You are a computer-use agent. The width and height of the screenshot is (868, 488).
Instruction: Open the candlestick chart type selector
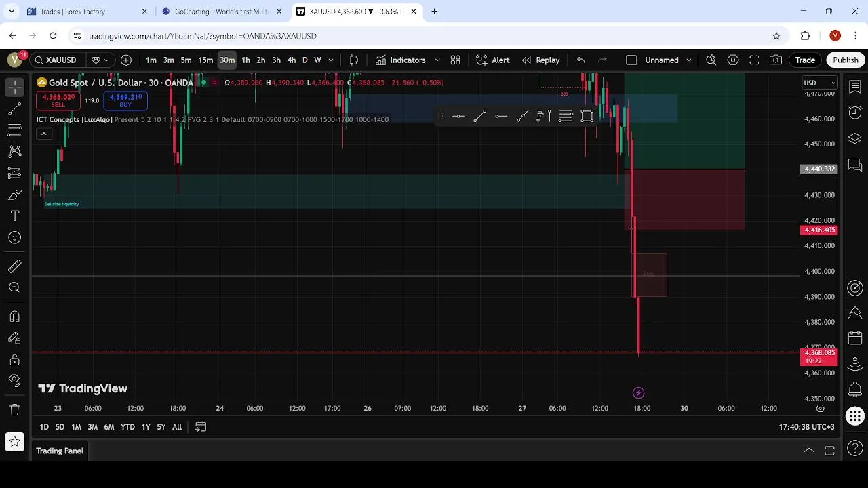(x=353, y=60)
